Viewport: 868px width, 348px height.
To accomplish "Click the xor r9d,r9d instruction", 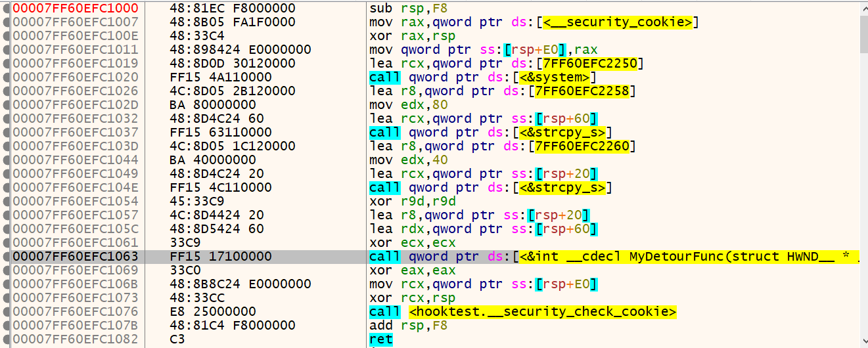I will click(407, 202).
